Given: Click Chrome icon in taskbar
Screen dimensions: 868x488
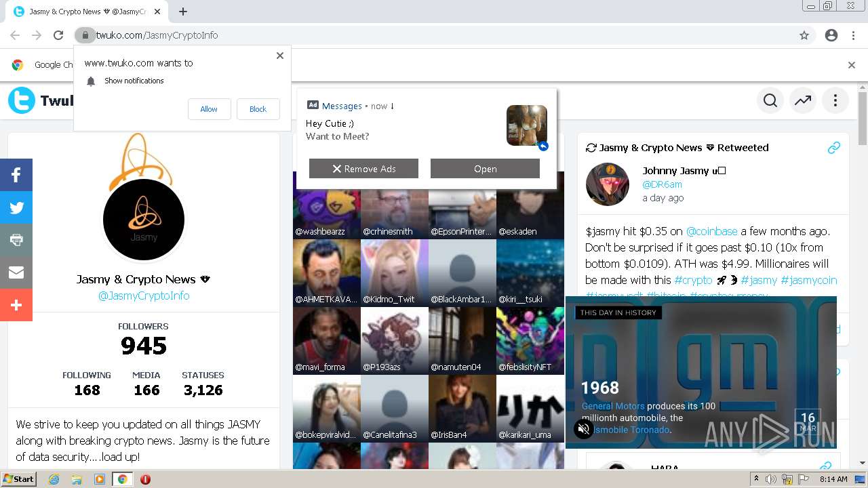Looking at the screenshot, I should click(x=122, y=479).
